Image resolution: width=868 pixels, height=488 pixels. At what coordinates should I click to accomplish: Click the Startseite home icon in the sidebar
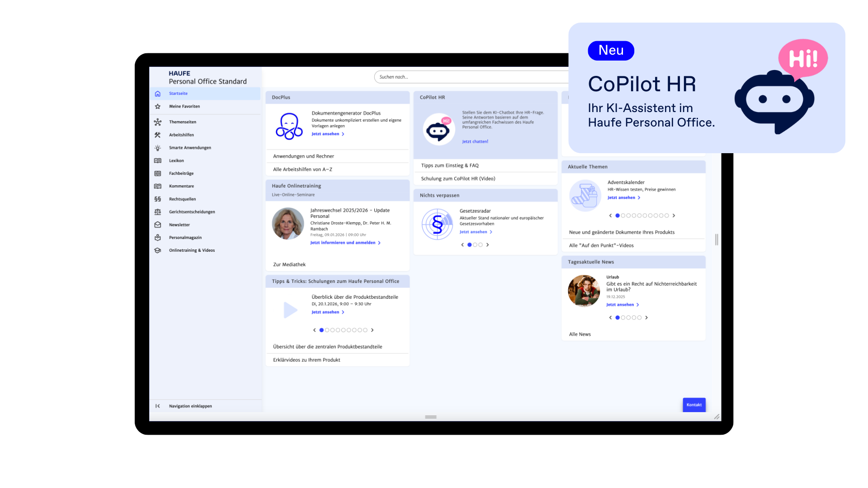157,94
